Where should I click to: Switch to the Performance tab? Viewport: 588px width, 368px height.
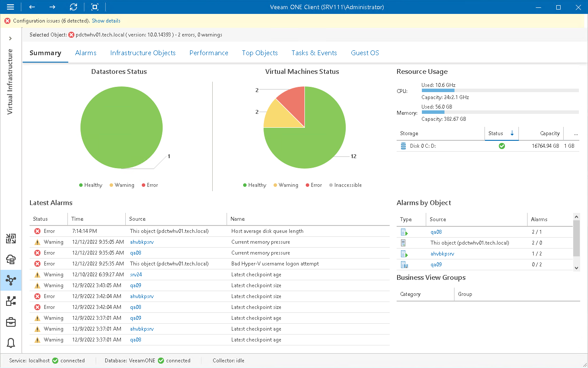pos(209,53)
